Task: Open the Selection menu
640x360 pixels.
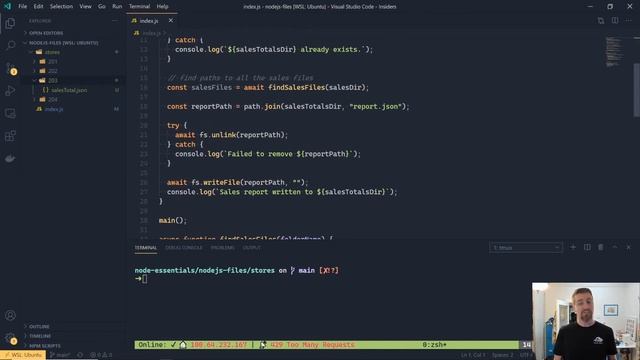Action: coord(61,6)
